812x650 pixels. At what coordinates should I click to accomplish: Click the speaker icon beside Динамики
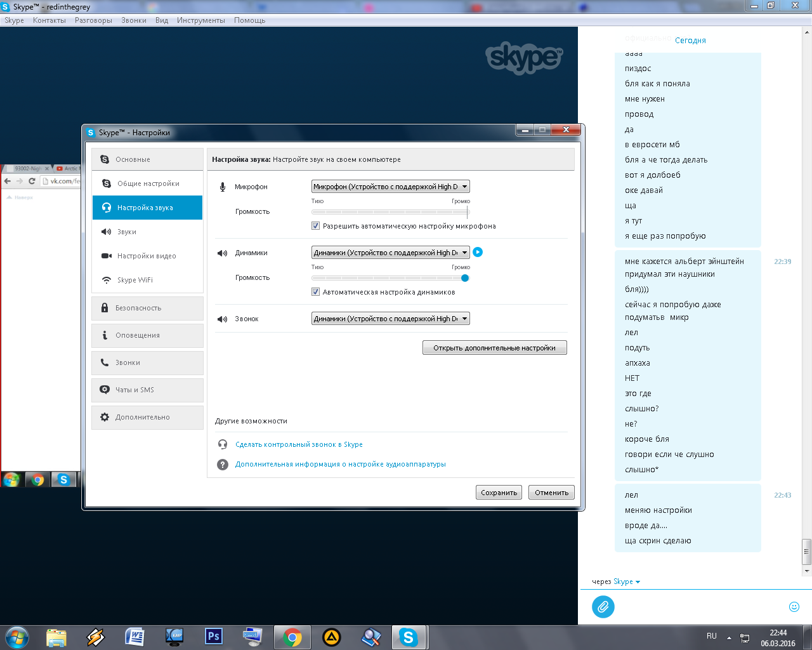click(x=222, y=253)
